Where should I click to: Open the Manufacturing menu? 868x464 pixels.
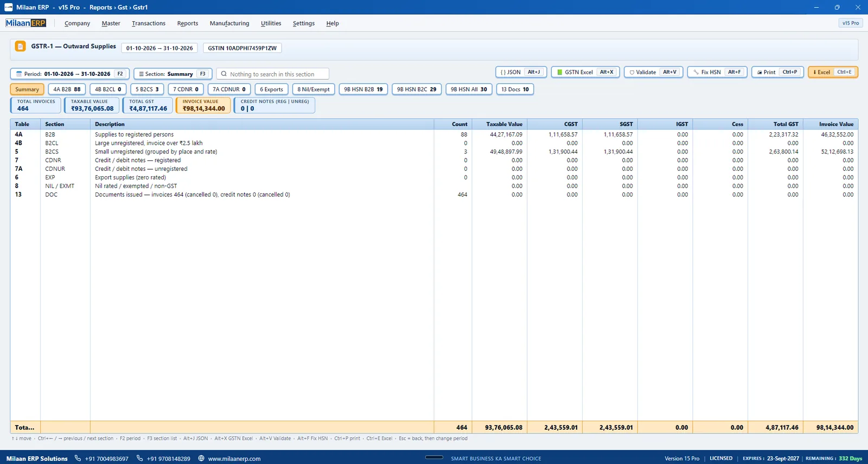229,23
